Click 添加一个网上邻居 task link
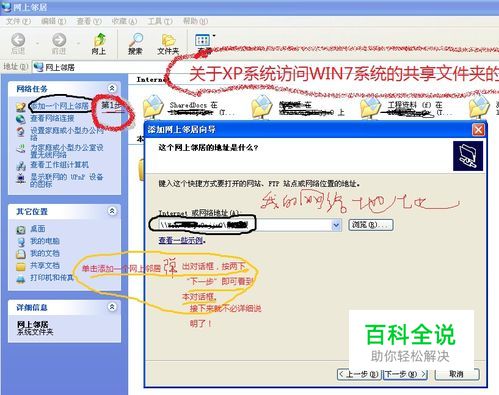The width and height of the screenshot is (499, 395). coord(59,106)
